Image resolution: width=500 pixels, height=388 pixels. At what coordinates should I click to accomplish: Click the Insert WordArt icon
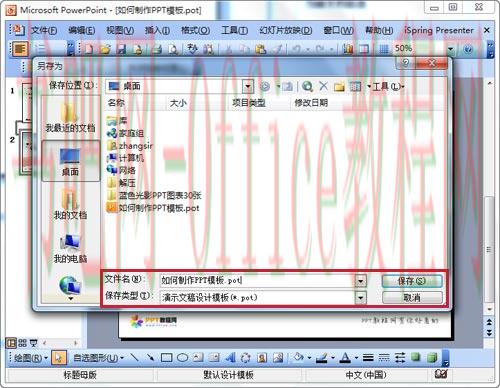tap(230, 358)
